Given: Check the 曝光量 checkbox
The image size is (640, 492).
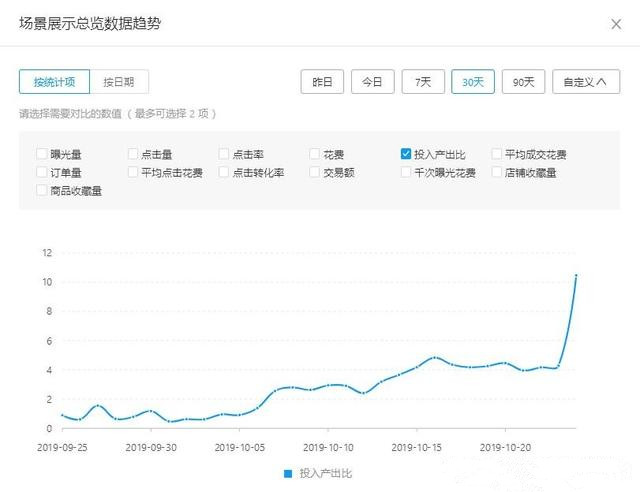Looking at the screenshot, I should point(42,154).
